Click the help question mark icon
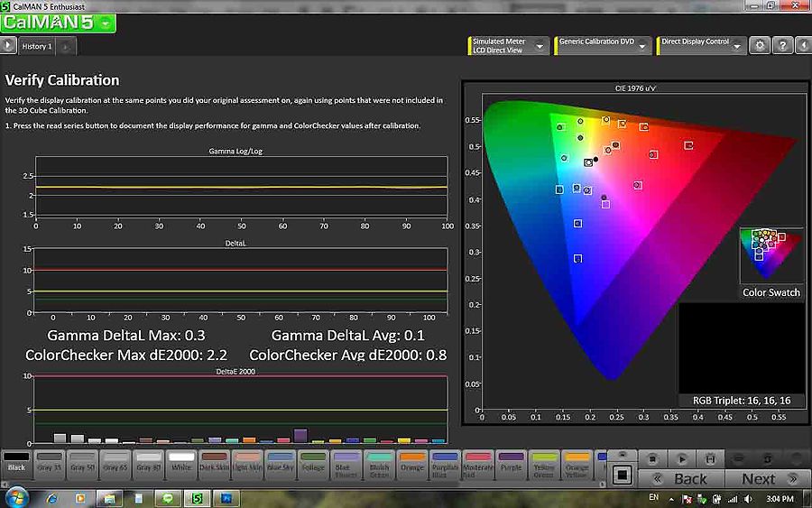 pyautogui.click(x=782, y=45)
